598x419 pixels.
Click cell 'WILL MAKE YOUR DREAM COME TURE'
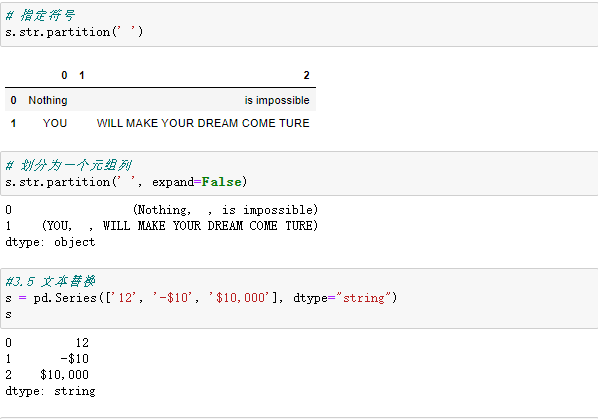click(x=203, y=123)
